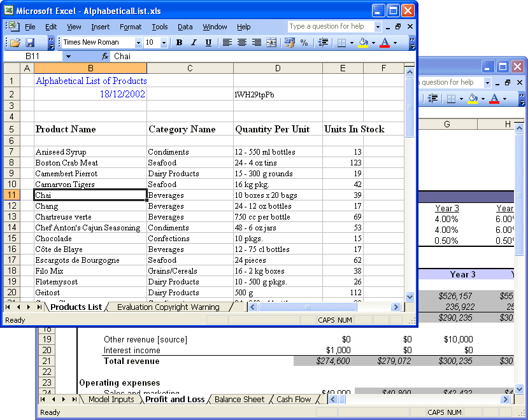Screen dimensions: 528x420
Task: Open the View menu
Action: click(x=74, y=27)
